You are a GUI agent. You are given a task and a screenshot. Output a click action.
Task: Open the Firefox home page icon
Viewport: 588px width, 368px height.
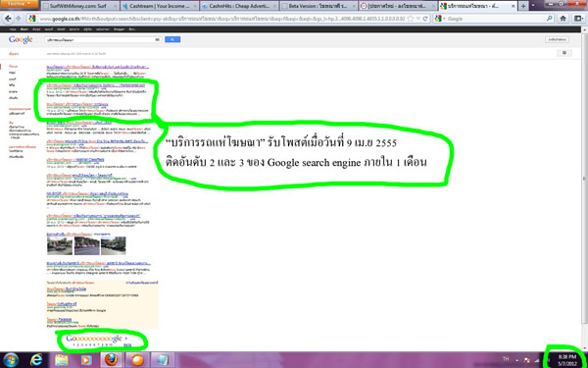(563, 19)
